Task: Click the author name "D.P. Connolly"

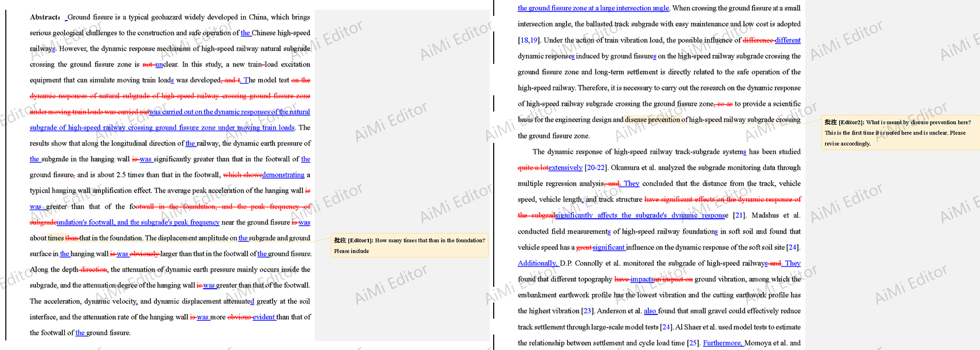Action: coord(583,264)
